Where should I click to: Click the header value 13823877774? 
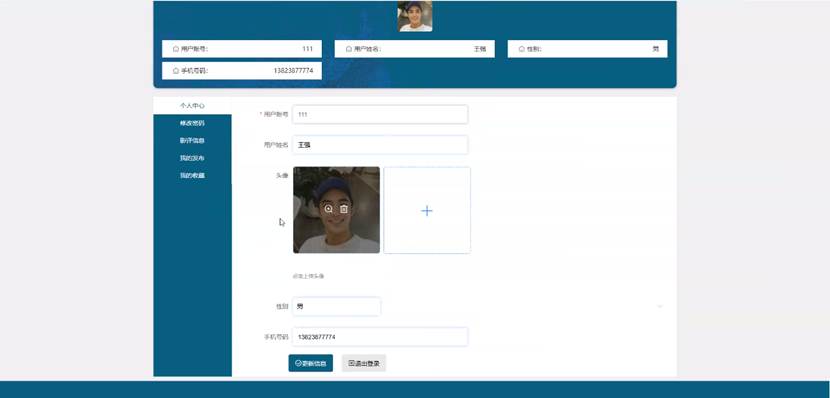(293, 70)
